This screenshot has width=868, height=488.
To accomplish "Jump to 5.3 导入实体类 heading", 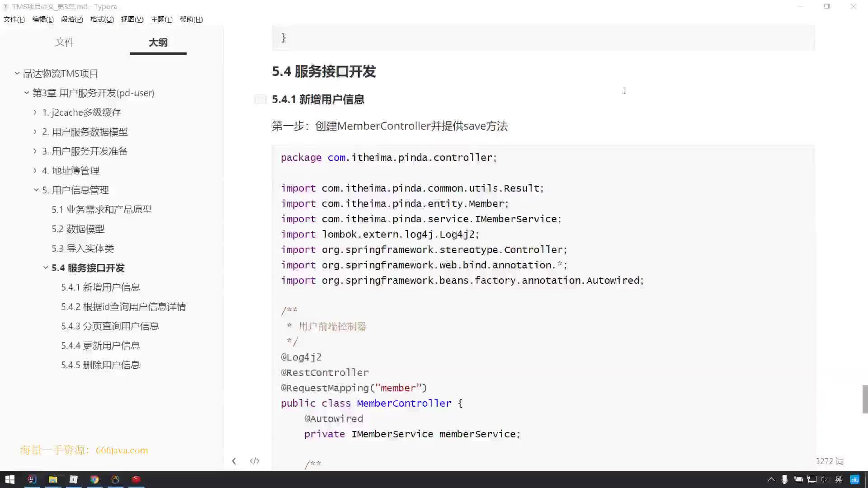I will click(83, 248).
